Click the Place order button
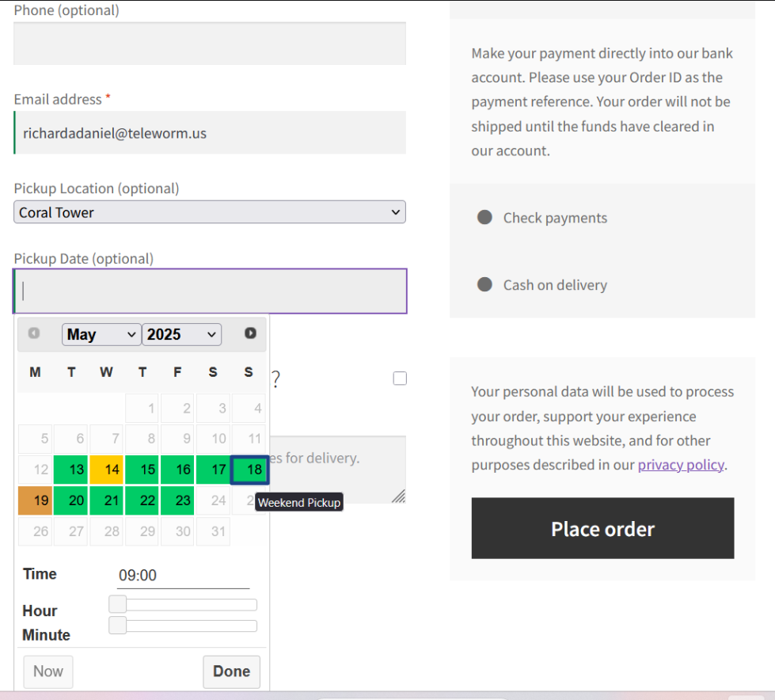The height and width of the screenshot is (700, 775). tap(602, 528)
